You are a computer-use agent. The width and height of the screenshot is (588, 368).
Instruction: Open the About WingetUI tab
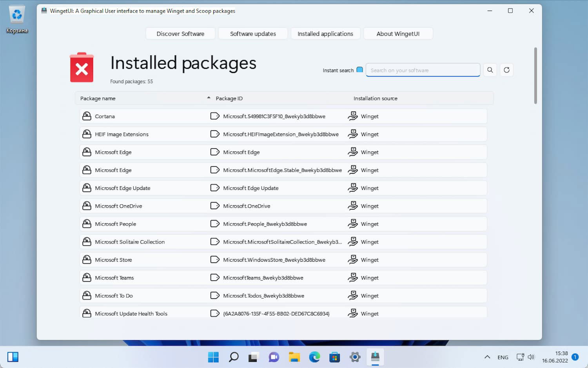click(x=398, y=34)
